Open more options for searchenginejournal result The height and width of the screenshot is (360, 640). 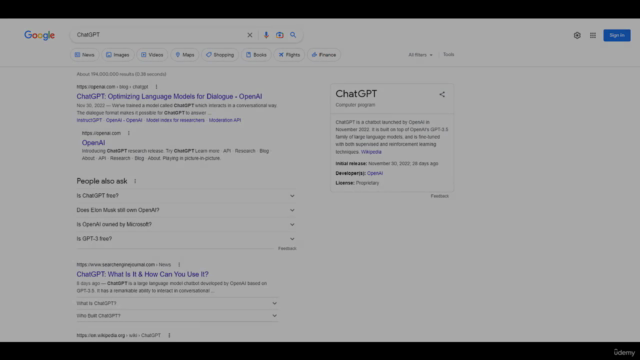pos(179,264)
